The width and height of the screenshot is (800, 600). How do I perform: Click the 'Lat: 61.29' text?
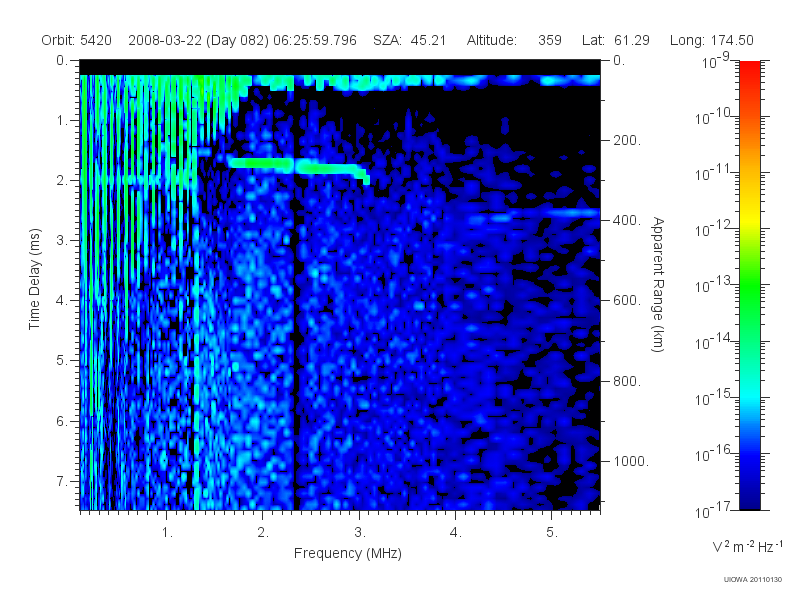click(x=615, y=40)
